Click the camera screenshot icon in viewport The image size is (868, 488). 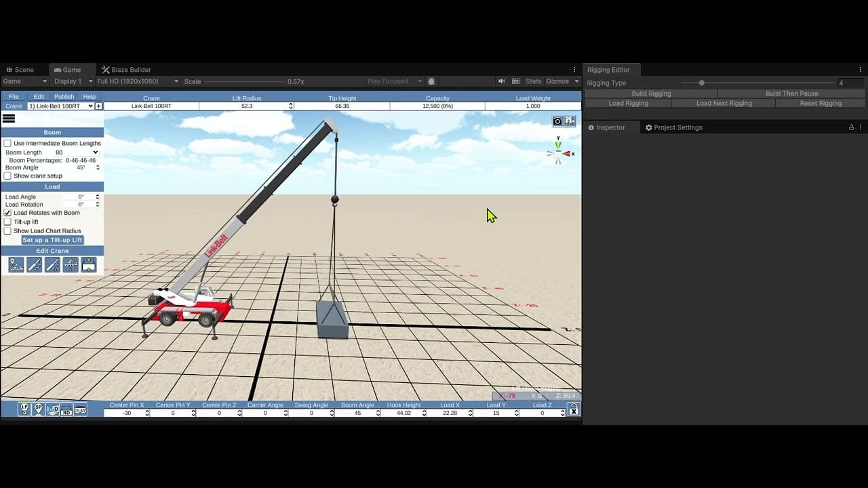click(557, 121)
